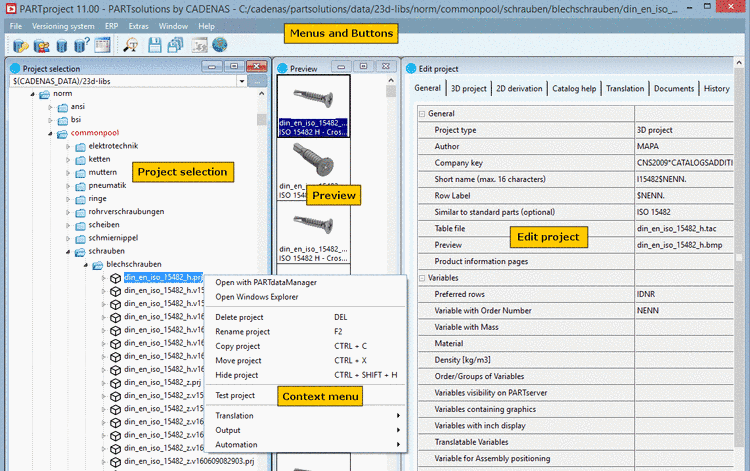
Task: Click the plain database toolbar icon
Action: [61, 45]
